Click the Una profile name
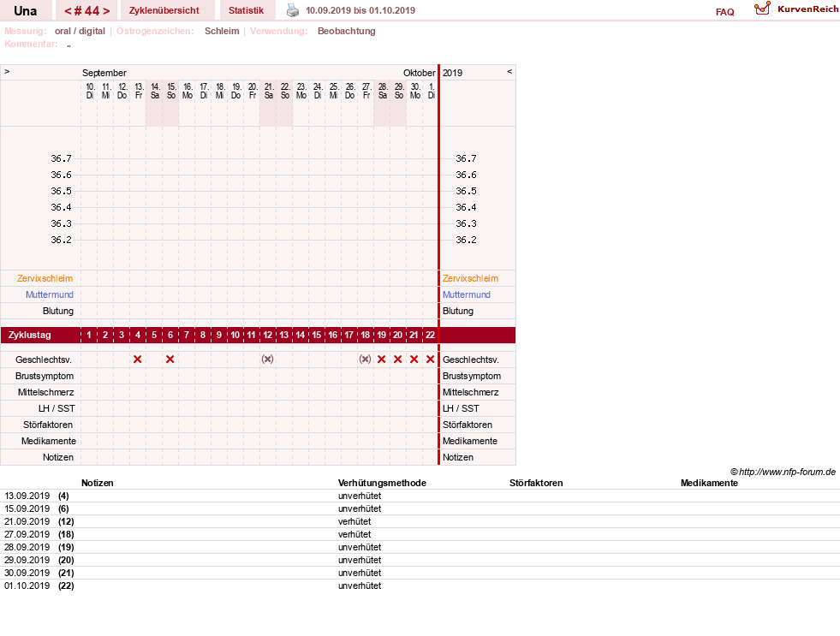Image resolution: width=840 pixels, height=636 pixels. tap(25, 11)
